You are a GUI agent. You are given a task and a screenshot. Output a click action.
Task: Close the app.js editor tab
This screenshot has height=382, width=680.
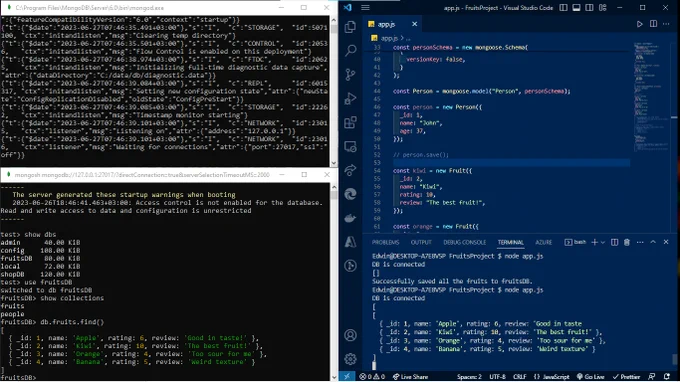pyautogui.click(x=414, y=24)
